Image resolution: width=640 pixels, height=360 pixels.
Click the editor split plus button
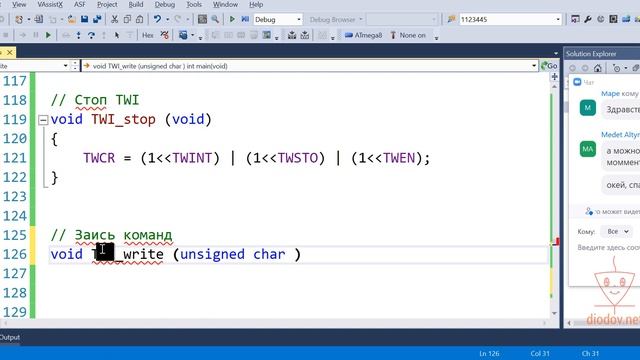tap(554, 77)
